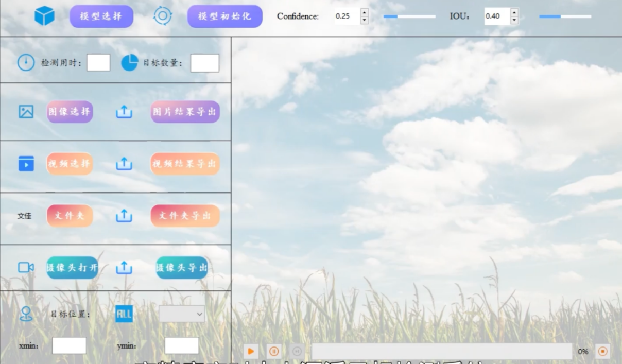Decrease Confidence with the down arrow
622x364 pixels.
[365, 20]
